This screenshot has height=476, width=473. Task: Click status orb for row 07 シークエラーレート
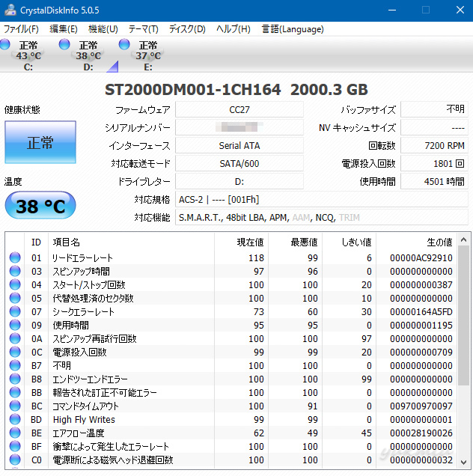[15, 311]
